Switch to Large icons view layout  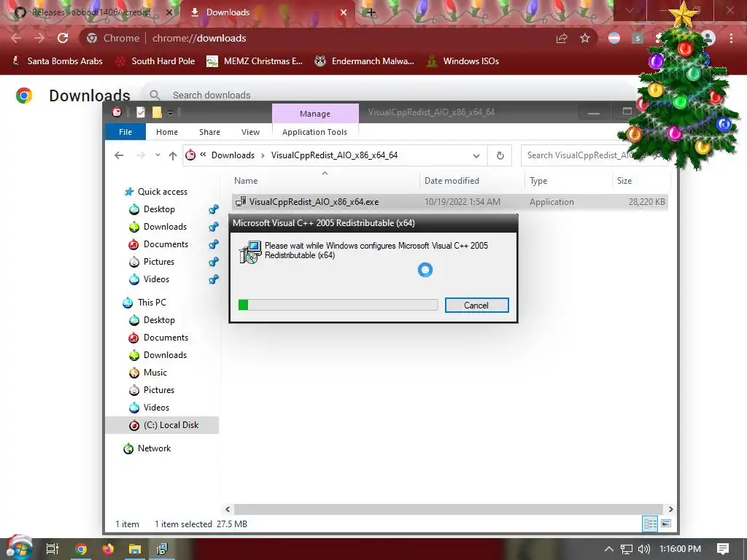click(x=666, y=524)
